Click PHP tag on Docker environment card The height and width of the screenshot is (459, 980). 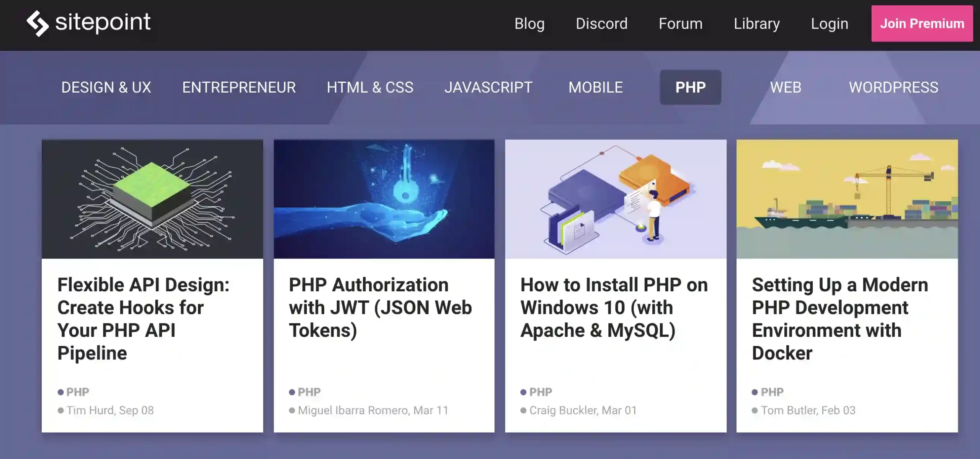point(772,392)
